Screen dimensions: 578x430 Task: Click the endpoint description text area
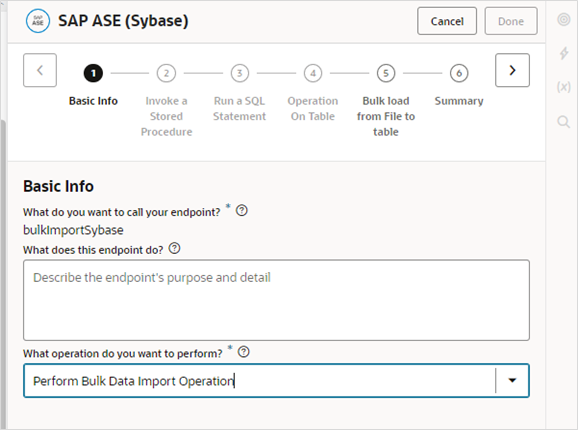[276, 300]
